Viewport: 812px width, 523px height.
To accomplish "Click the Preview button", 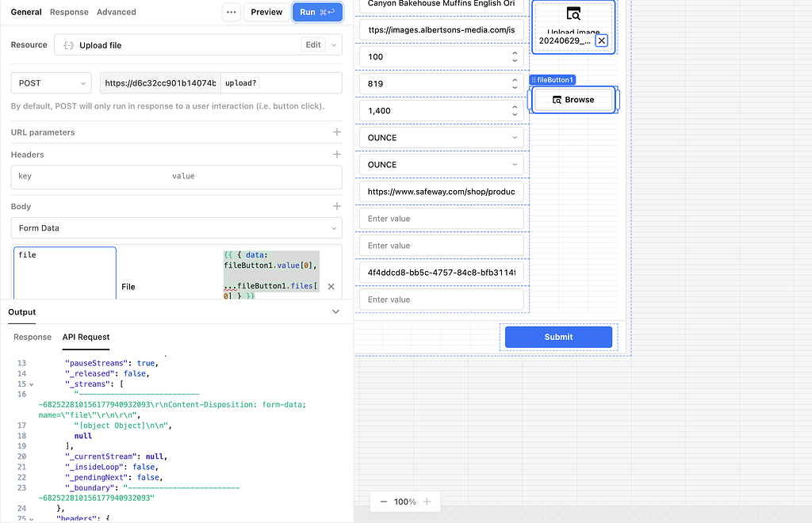I will pos(266,12).
